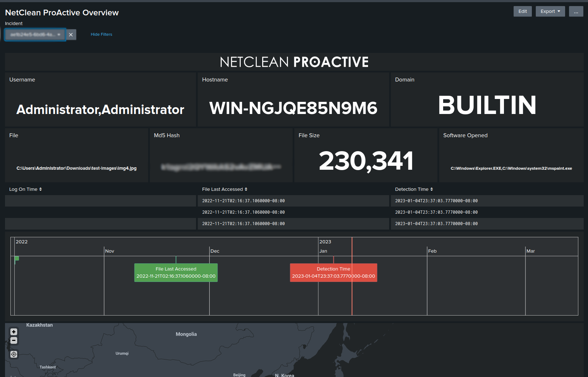Open the Incident selector dropdown
Viewport: 588px width, 377px height.
[35, 35]
